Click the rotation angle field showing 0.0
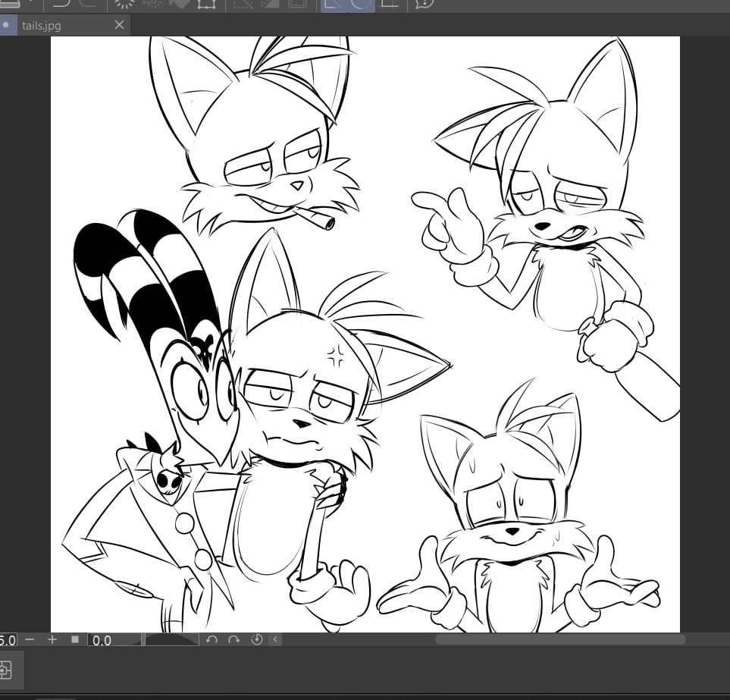Screen dimensions: 730x700 pos(114,640)
